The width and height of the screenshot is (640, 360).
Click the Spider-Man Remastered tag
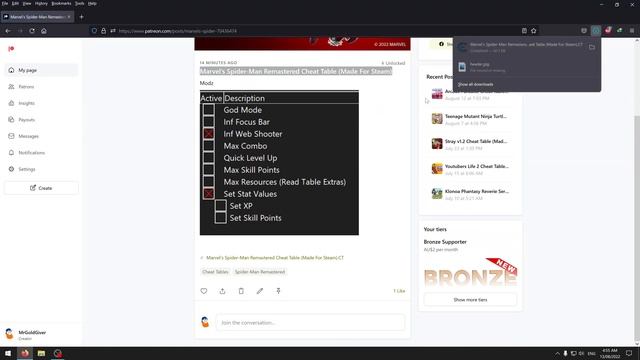pos(260,272)
